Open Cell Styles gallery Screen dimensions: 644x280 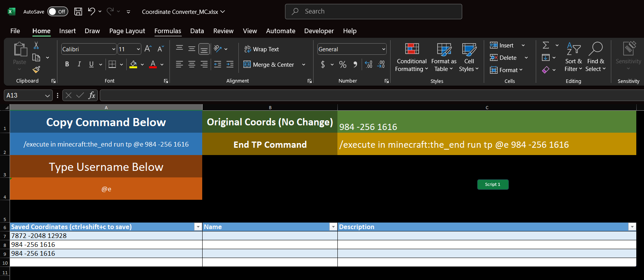click(469, 58)
